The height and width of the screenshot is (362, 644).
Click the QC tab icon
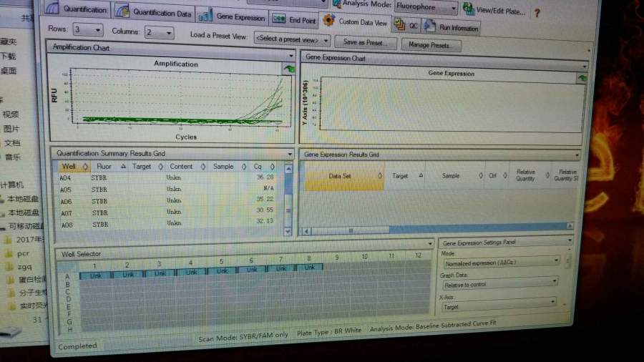point(399,24)
